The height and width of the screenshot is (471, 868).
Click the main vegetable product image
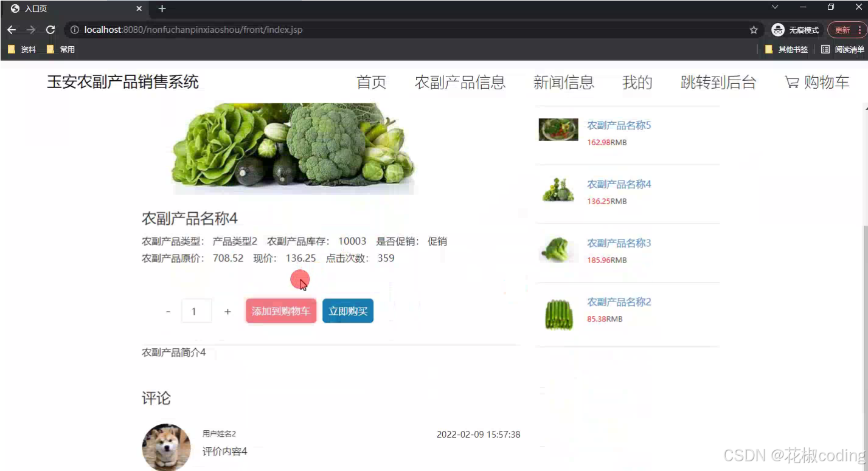point(294,149)
